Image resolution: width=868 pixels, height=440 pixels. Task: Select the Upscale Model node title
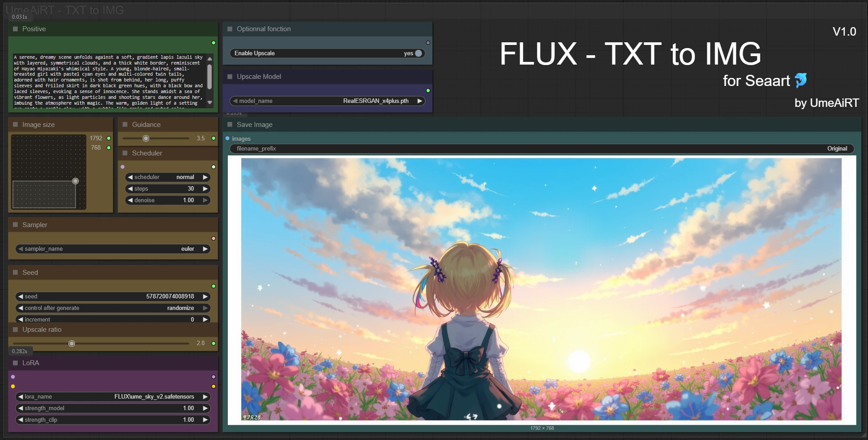258,77
